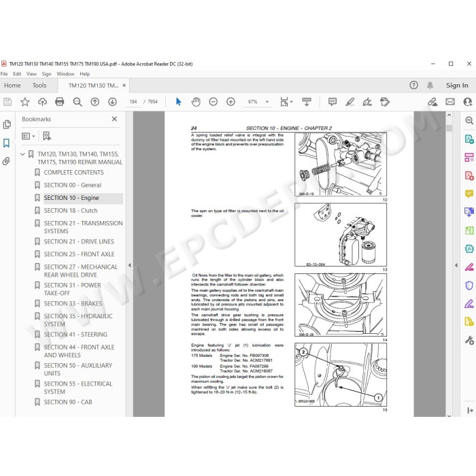Open SECTION 90 - CAB bookmark
Image resolution: width=476 pixels, height=476 pixels.
pos(68,403)
